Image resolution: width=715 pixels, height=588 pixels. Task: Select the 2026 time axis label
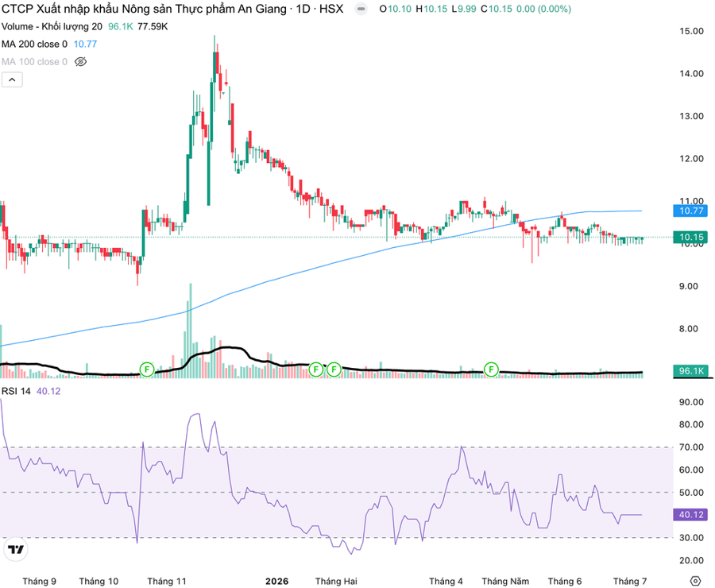tap(276, 581)
